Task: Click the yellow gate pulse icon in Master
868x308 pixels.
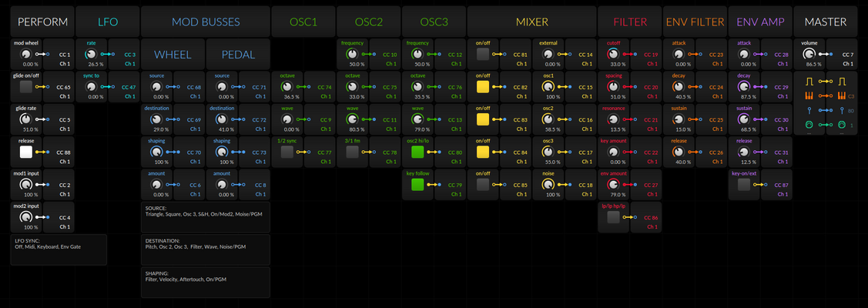Action: pos(809,82)
